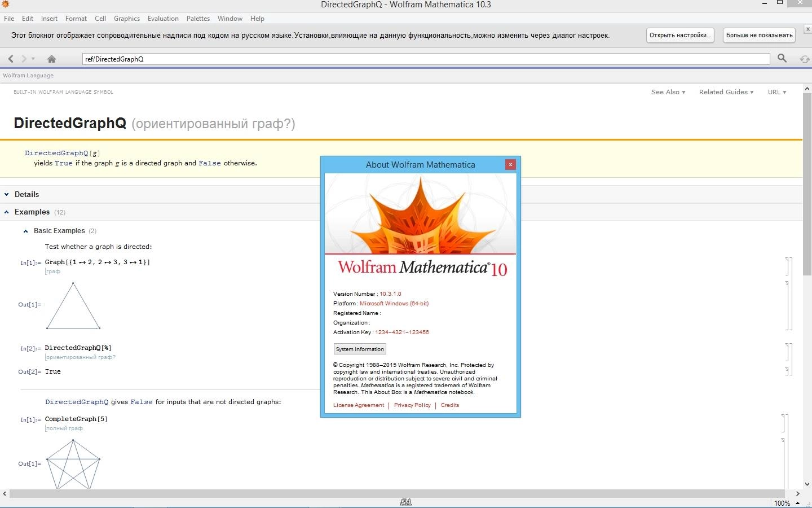Collapse the Basic Examples subsection
Image resolution: width=812 pixels, height=508 pixels.
point(60,231)
